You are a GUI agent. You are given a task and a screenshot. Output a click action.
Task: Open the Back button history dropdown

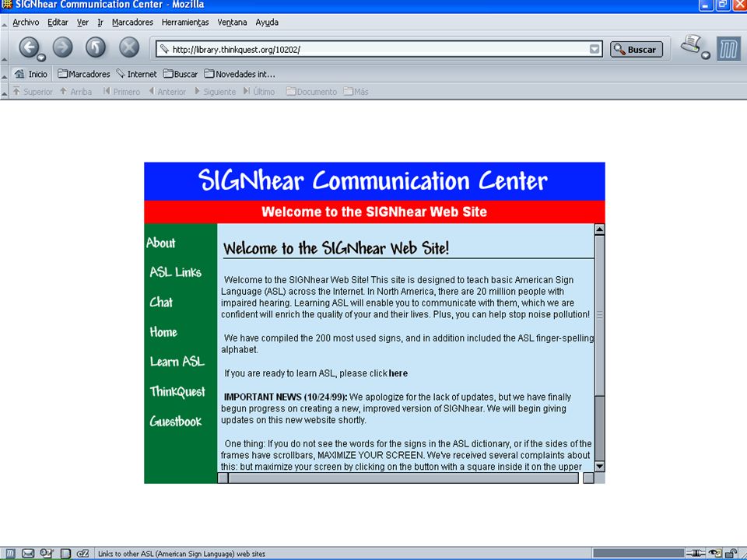coord(41,58)
